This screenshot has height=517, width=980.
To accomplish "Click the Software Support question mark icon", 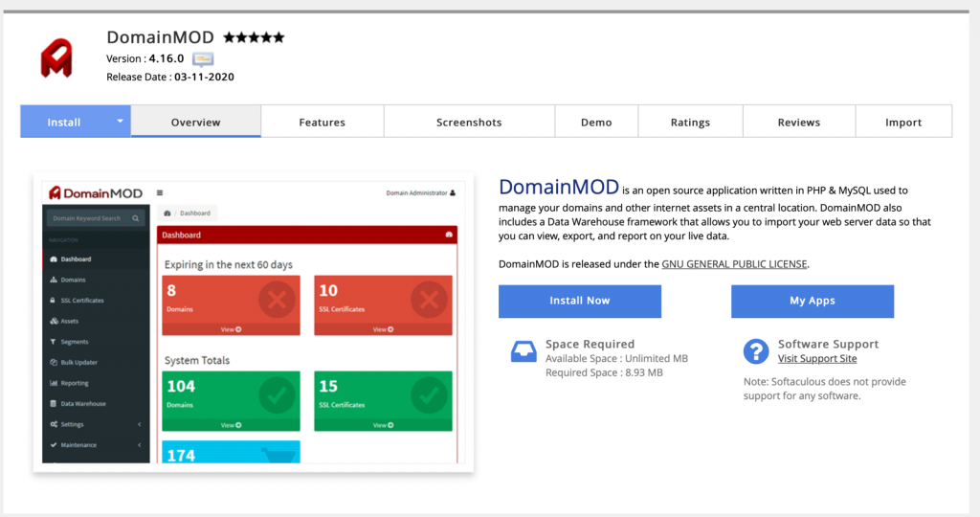I will pos(756,351).
